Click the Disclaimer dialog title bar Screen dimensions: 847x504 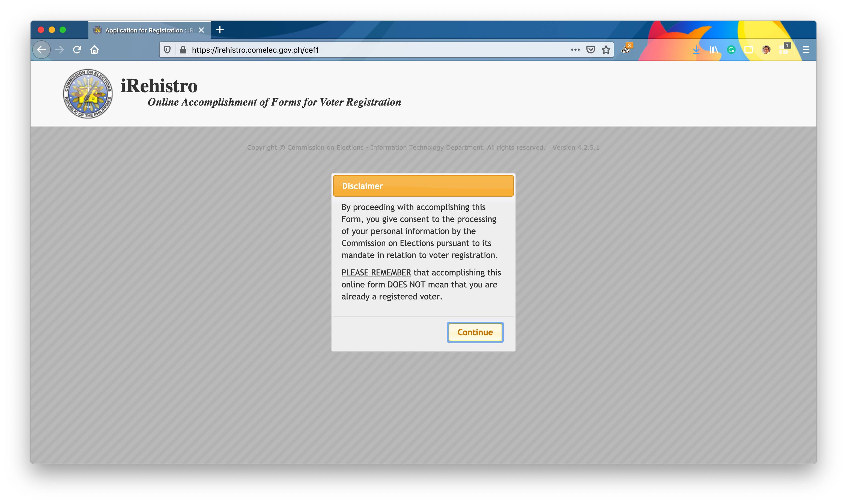[x=423, y=186]
